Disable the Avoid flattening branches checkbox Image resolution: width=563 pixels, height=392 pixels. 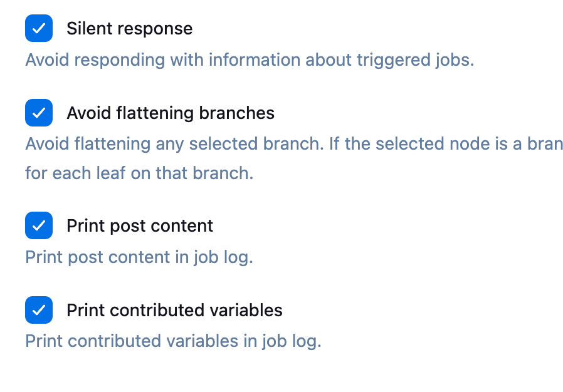click(x=38, y=113)
